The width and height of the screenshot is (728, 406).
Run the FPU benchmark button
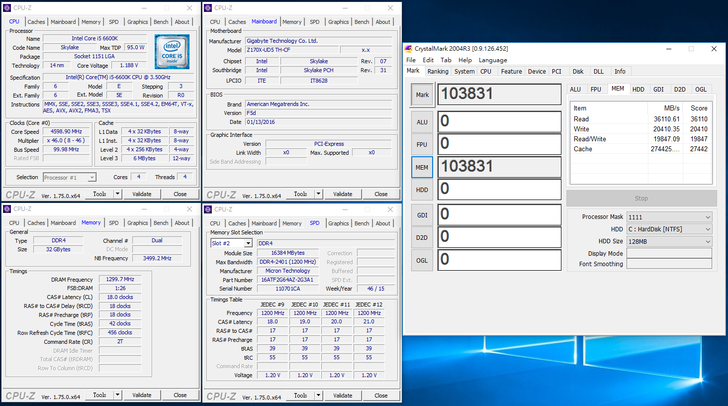click(421, 144)
